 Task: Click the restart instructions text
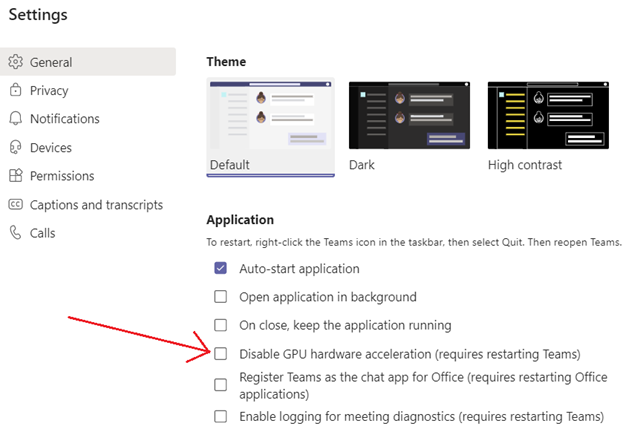413,242
